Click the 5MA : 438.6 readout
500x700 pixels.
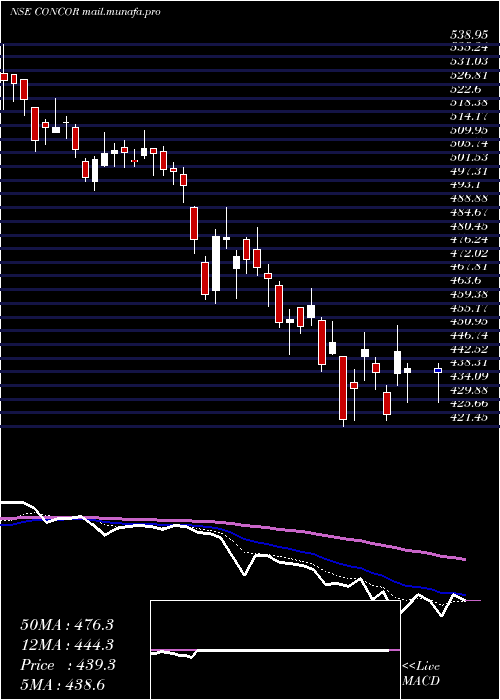click(63, 685)
